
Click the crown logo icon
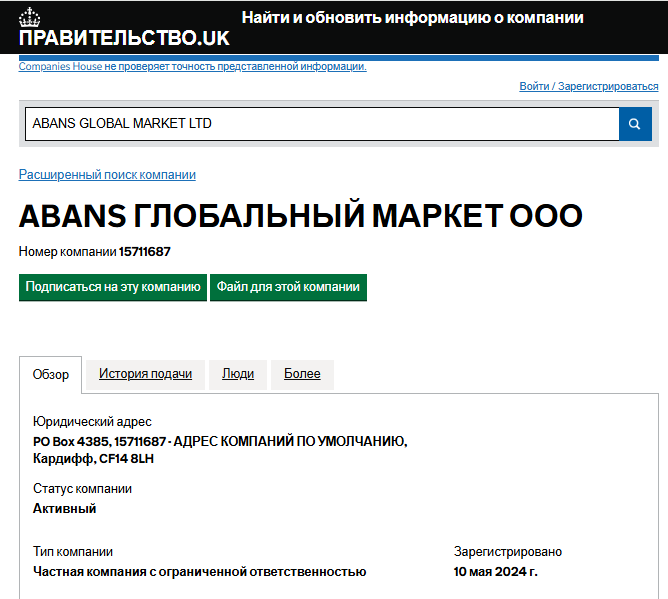(29, 18)
